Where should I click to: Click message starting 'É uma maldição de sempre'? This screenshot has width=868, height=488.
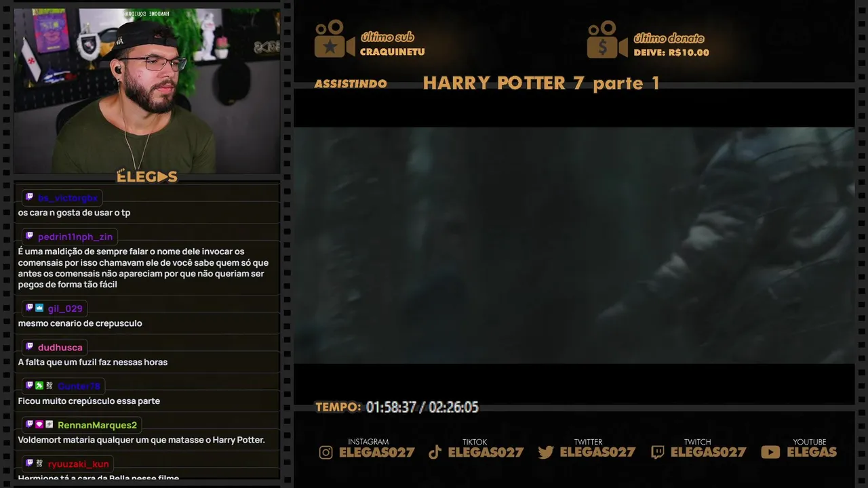pyautogui.click(x=143, y=268)
